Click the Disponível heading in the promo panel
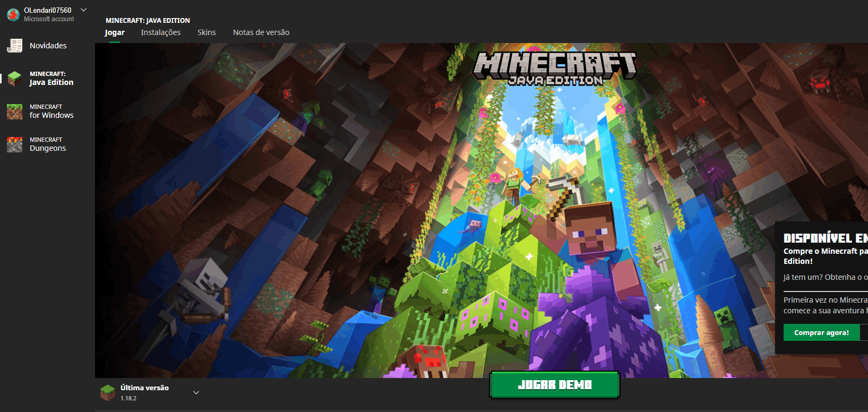The image size is (868, 412). click(x=826, y=238)
